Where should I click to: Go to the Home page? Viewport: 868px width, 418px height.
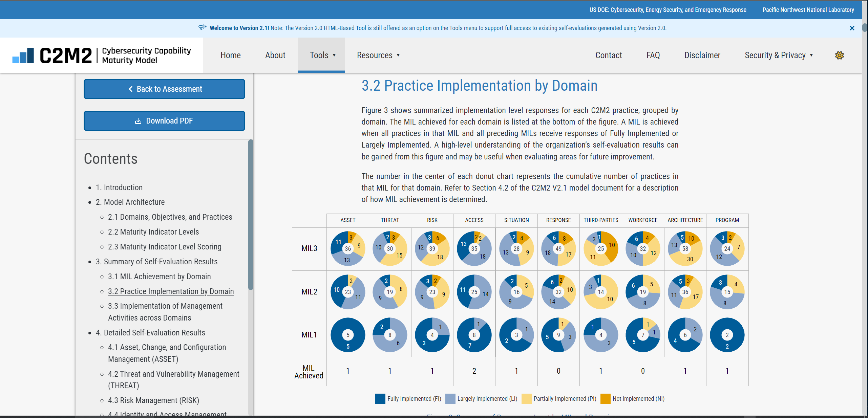[230, 55]
